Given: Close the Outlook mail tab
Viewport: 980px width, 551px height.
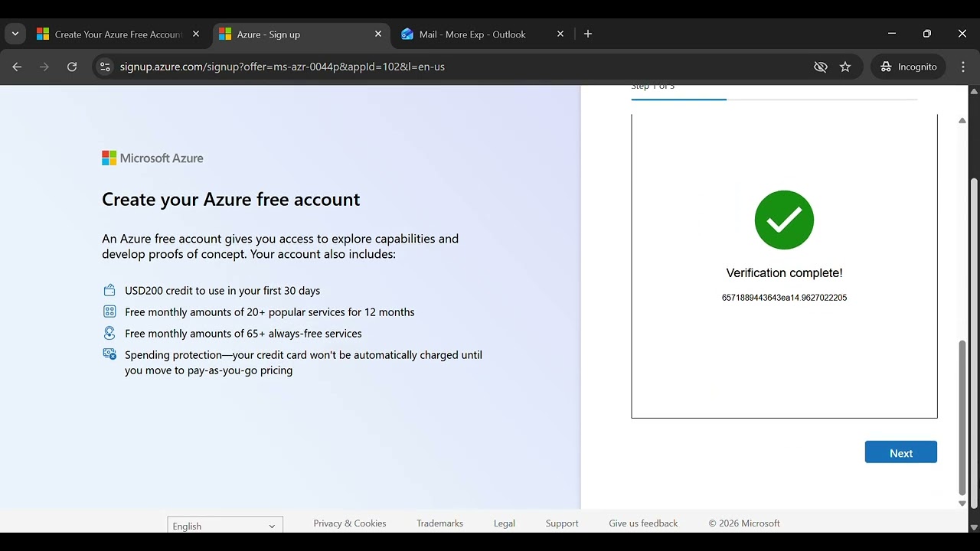Looking at the screenshot, I should click(560, 34).
